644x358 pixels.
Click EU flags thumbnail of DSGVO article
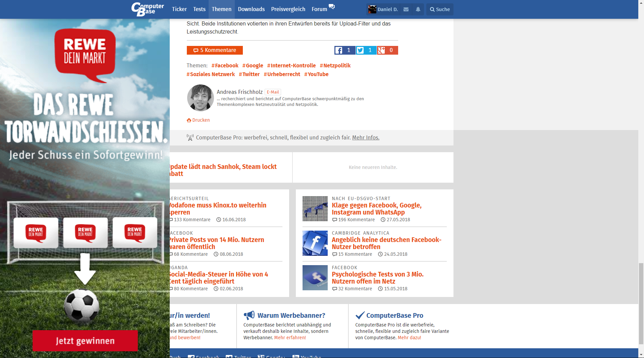[315, 208]
